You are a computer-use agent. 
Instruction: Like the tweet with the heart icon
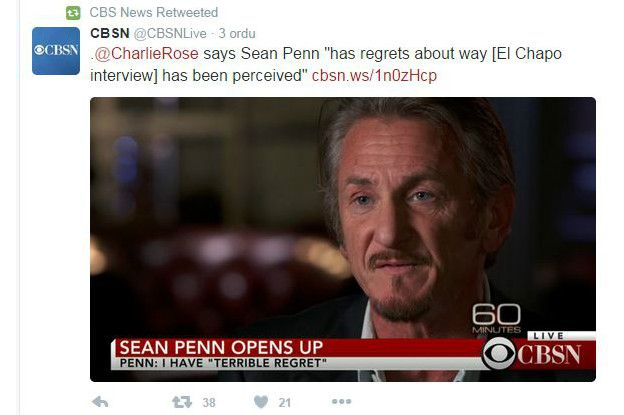[x=261, y=402]
